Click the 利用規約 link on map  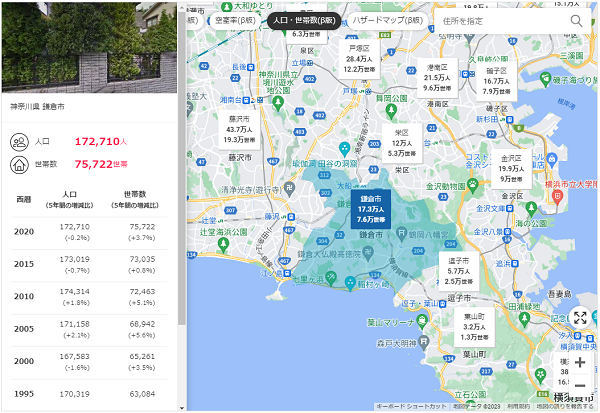tap(519, 406)
